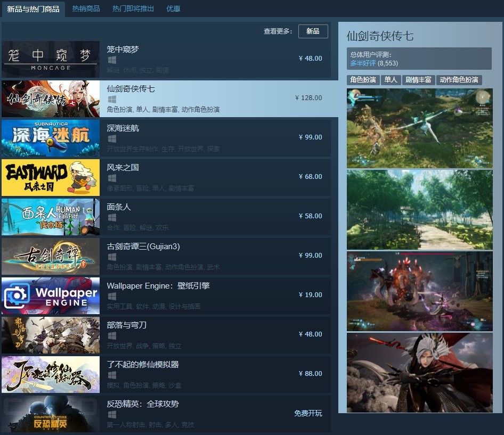
Task: Open the Subnautica 深海迷航 banner image
Action: pos(51,138)
